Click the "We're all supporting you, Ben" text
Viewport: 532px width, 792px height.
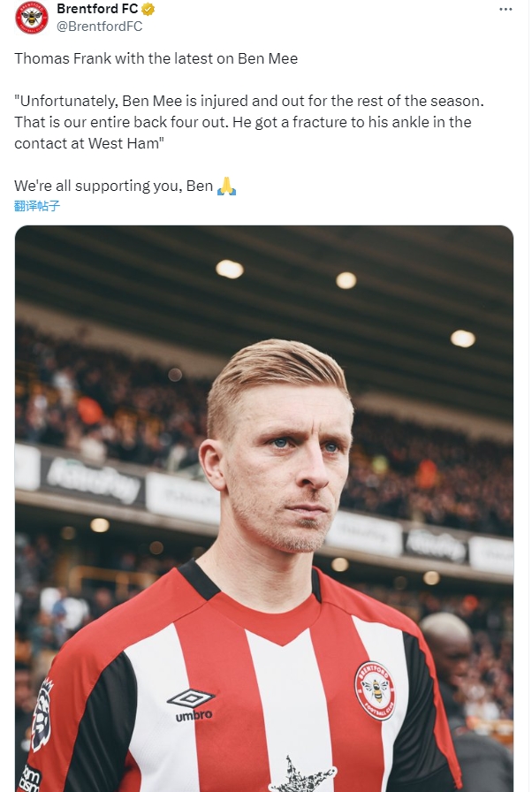(113, 187)
